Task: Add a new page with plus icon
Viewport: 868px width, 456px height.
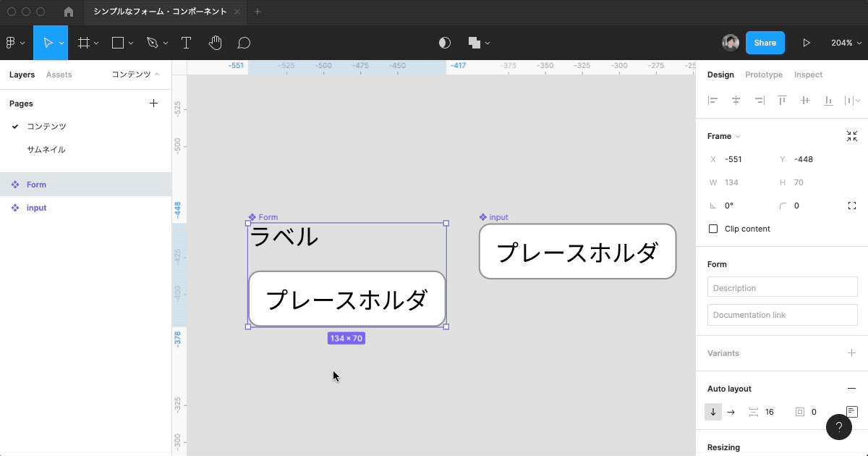Action: [153, 104]
